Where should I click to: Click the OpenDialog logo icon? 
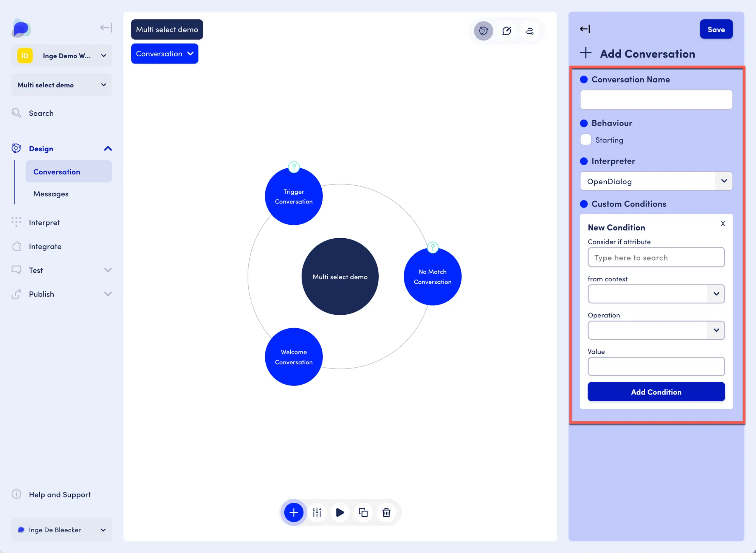pyautogui.click(x=21, y=28)
